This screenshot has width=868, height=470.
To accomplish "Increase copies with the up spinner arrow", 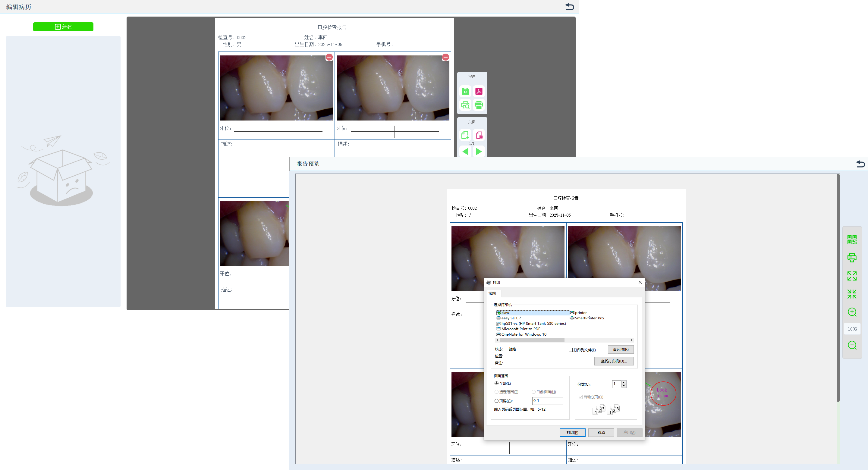I will [x=624, y=382].
